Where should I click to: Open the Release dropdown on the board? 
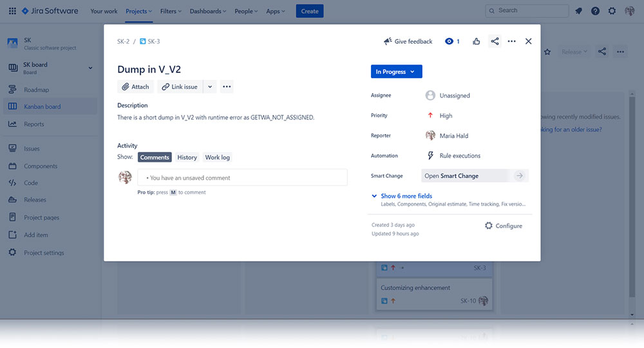(574, 52)
